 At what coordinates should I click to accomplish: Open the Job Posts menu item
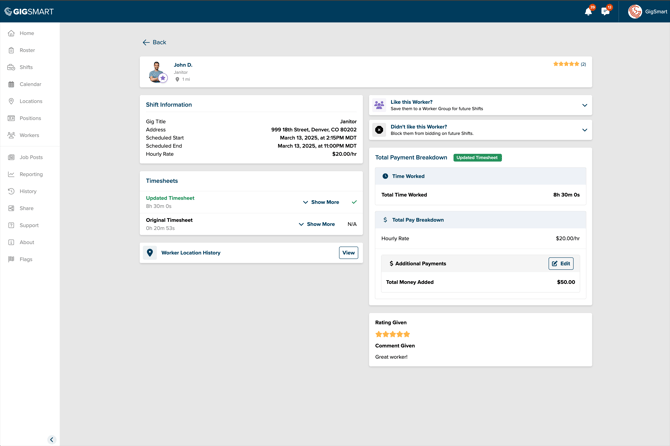click(31, 157)
